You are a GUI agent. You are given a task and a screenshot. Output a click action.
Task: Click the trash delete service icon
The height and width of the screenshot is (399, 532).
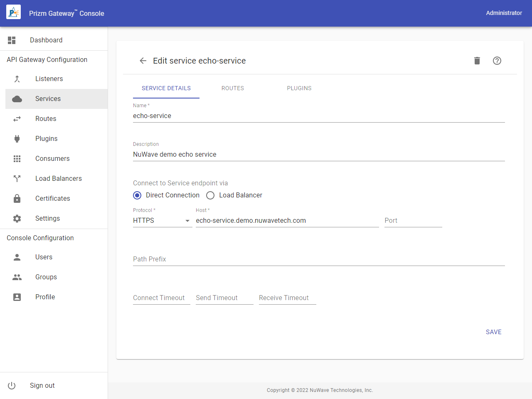[x=477, y=61]
